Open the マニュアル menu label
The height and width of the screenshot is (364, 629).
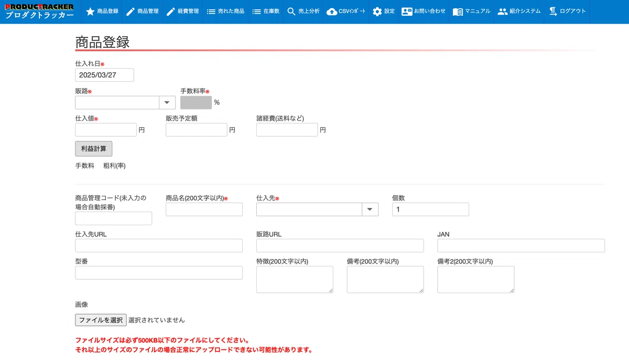tap(478, 12)
